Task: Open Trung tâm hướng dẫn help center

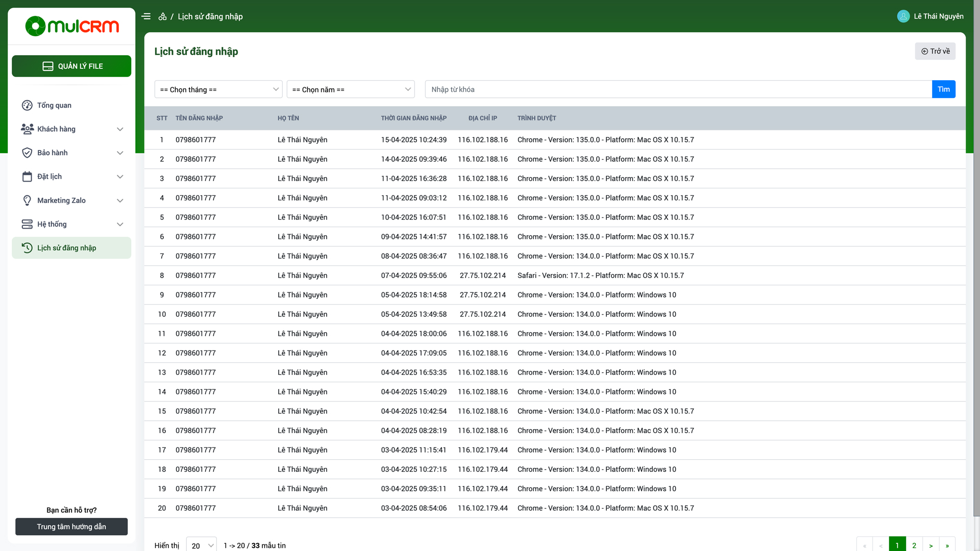Action: click(x=71, y=527)
